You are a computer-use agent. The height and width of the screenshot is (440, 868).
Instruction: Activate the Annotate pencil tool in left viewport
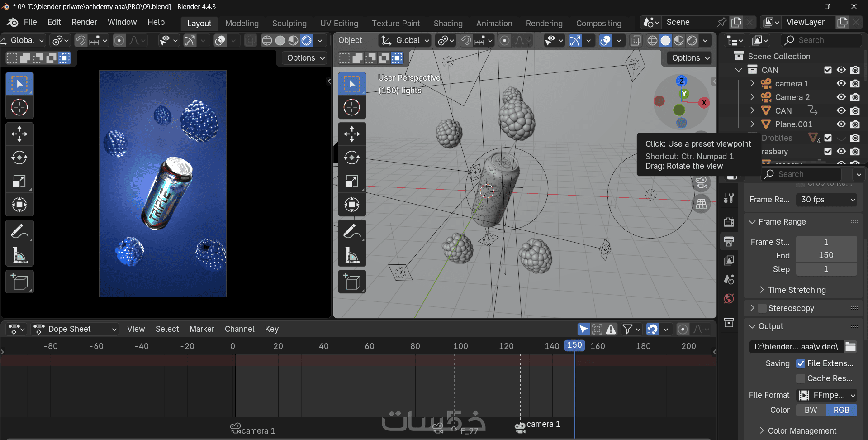point(19,231)
